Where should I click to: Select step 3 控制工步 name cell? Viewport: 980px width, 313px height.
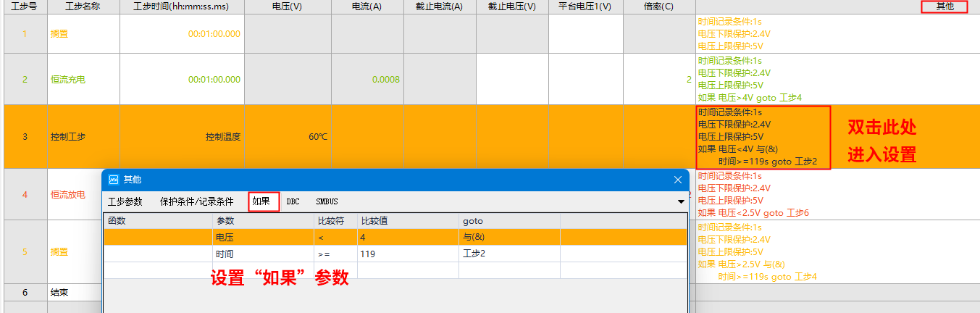83,136
